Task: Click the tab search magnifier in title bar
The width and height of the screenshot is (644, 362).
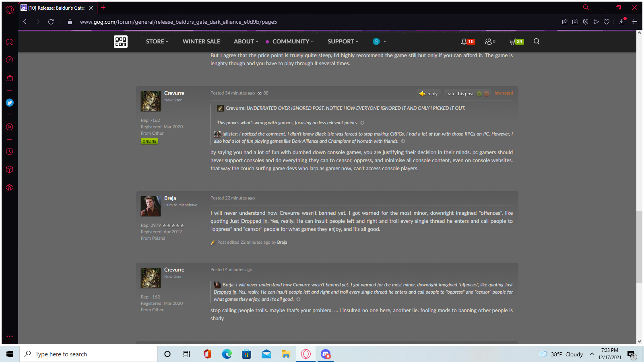Action: (586, 8)
